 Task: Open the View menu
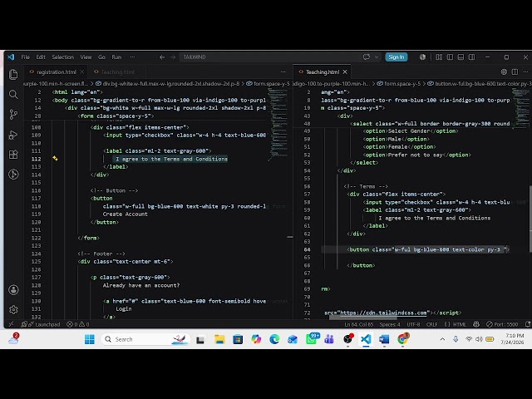click(86, 57)
